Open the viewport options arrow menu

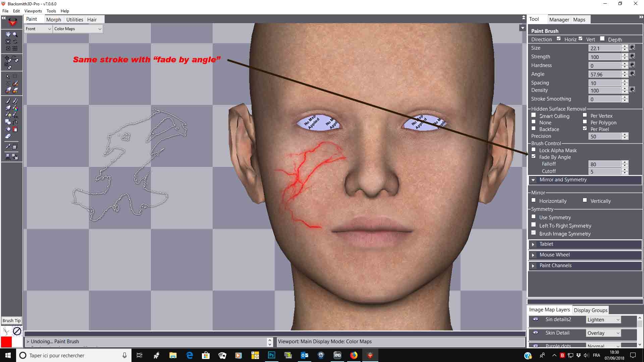pyautogui.click(x=522, y=28)
